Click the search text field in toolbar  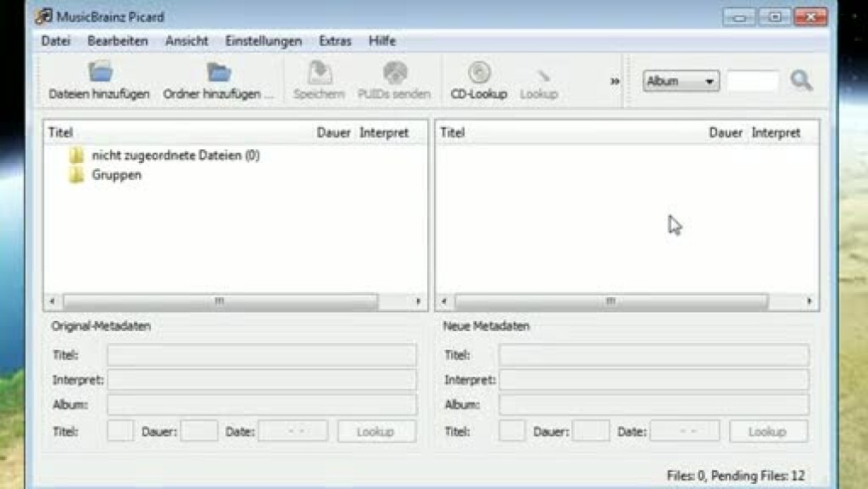pos(752,81)
